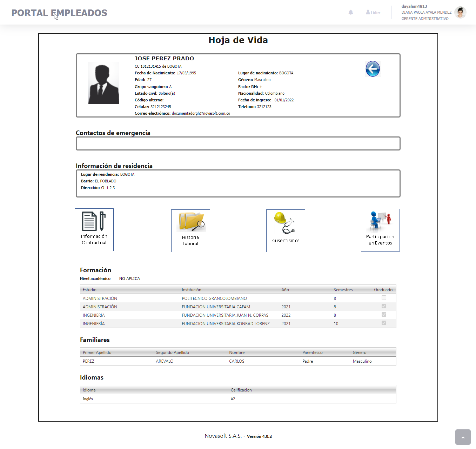Viewport: 476px width, 449px height.
Task: Toggle Graduado checkbox for Juan N. Corpas
Action: coord(384,315)
